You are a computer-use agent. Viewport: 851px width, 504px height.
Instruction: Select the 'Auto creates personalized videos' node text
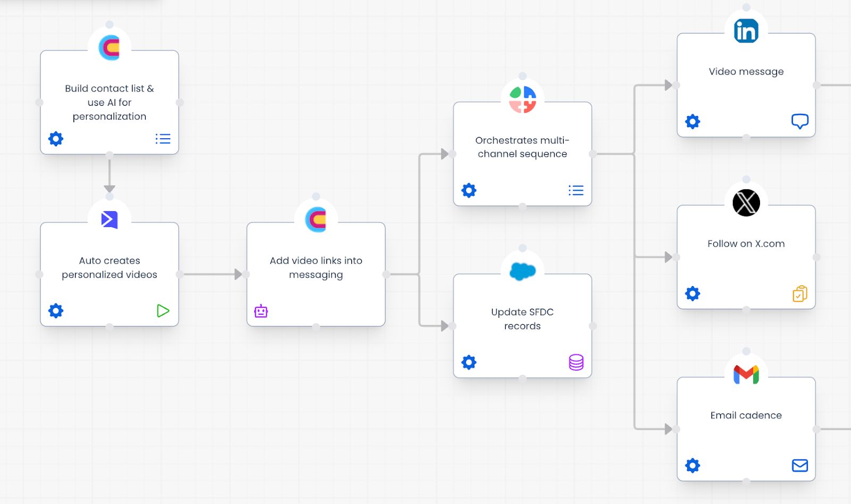click(x=110, y=267)
